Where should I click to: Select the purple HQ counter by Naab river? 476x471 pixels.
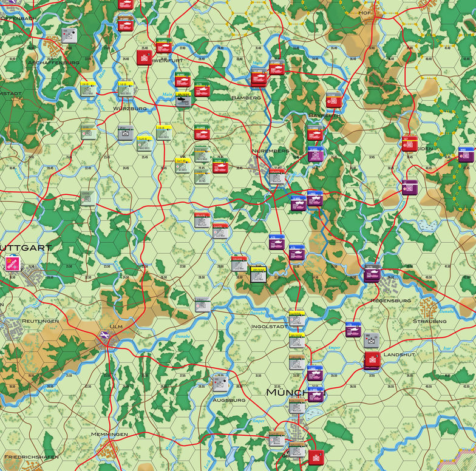pos(410,187)
